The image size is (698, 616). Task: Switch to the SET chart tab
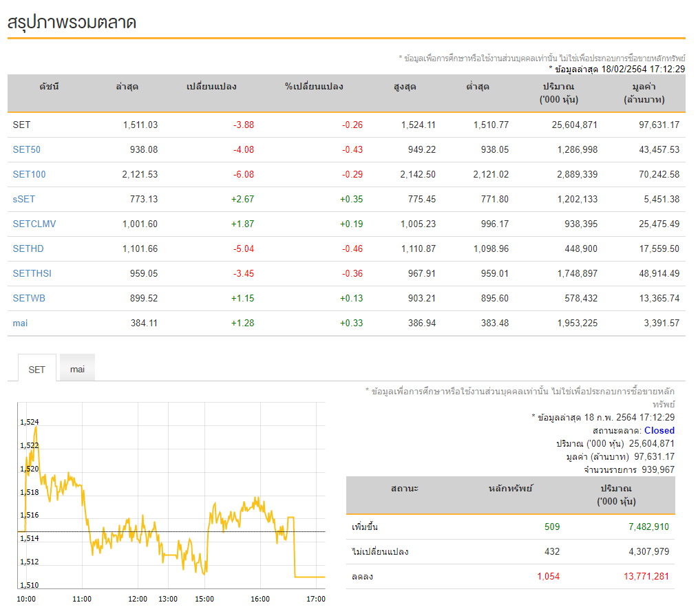pos(37,368)
